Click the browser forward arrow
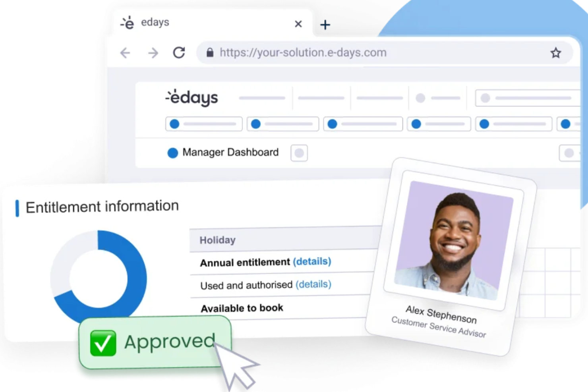The height and width of the screenshot is (392, 588). point(153,53)
